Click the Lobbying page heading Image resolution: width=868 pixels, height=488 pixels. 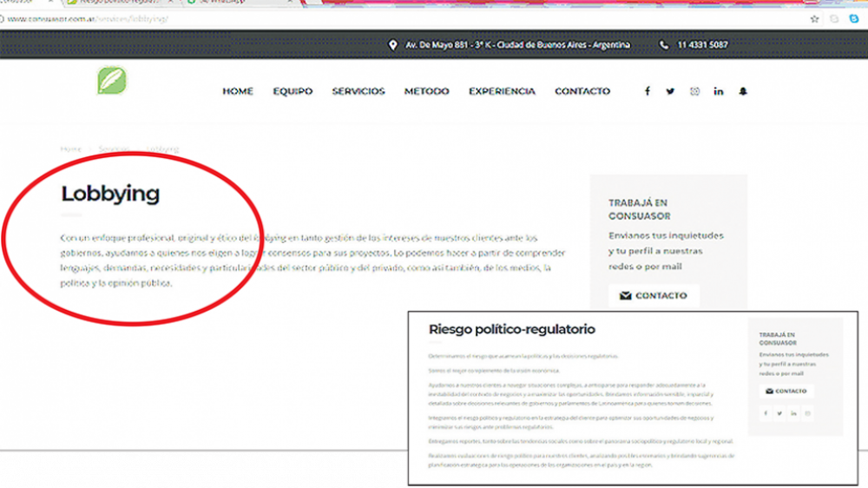click(110, 194)
